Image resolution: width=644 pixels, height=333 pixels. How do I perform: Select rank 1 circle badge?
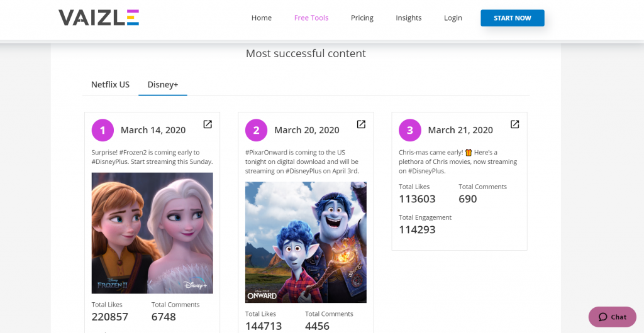coord(103,130)
